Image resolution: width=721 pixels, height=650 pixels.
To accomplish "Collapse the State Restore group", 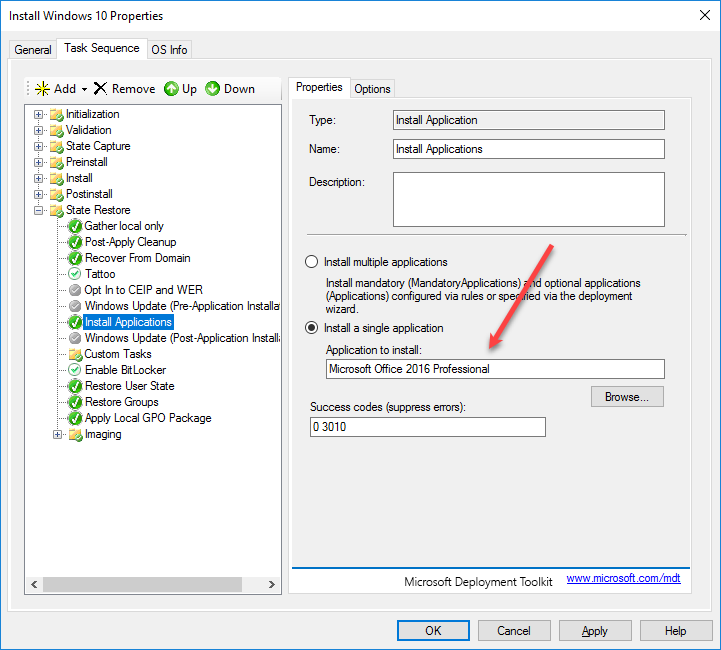I will [39, 210].
